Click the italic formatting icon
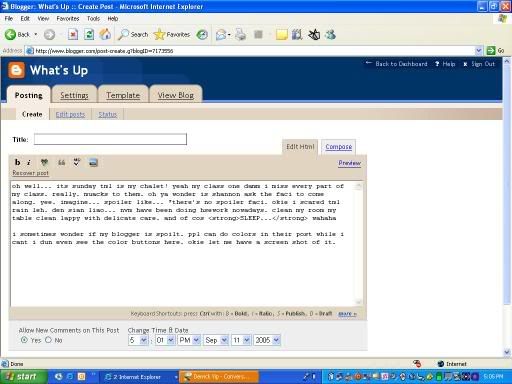 (29, 162)
